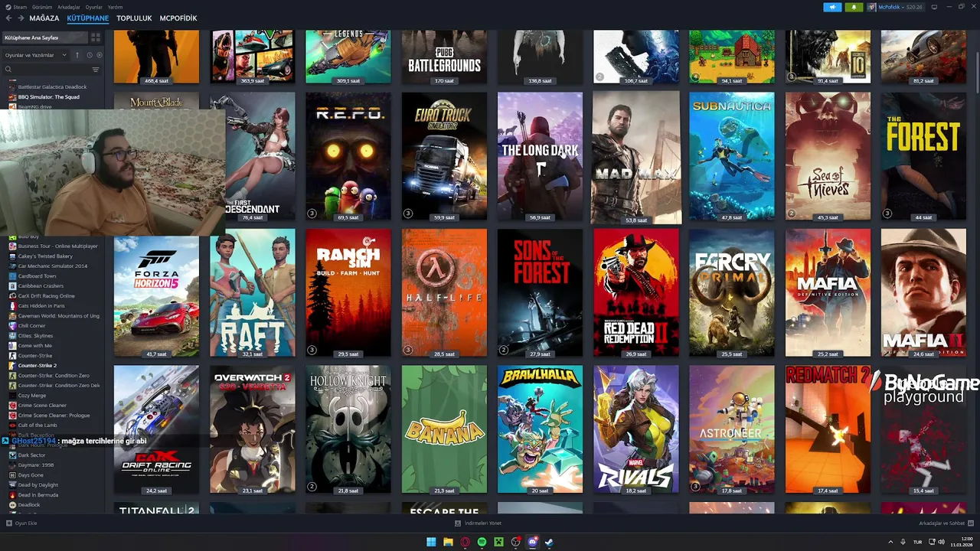The width and height of the screenshot is (980, 551).
Task: Open the Steam menu
Action: tap(19, 7)
